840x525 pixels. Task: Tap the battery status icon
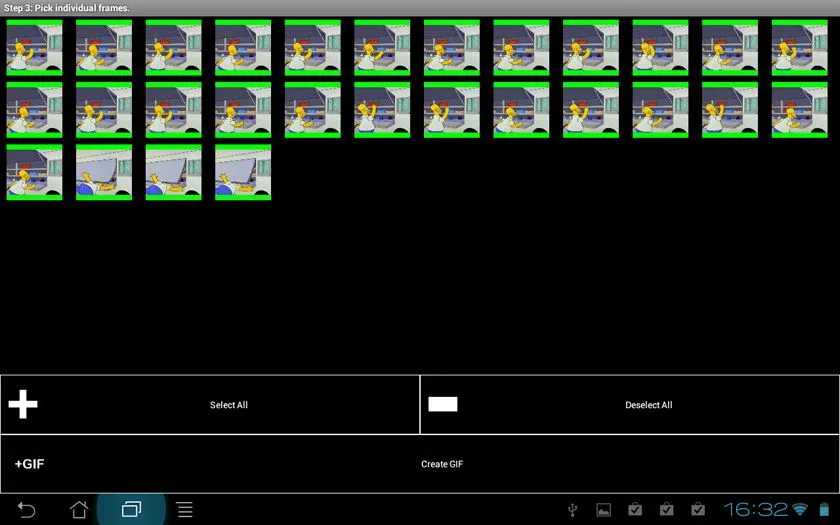pyautogui.click(x=824, y=509)
